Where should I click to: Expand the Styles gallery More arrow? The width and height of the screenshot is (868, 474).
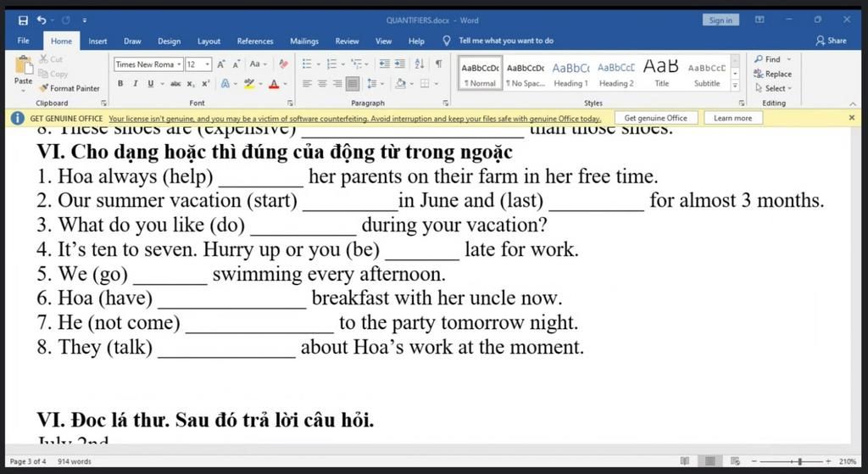735,86
